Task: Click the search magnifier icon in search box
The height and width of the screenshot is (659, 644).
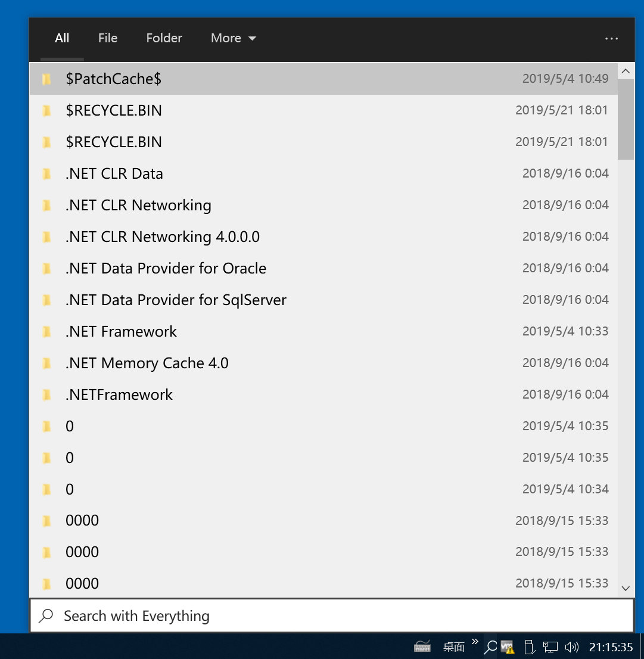Action: (x=46, y=616)
